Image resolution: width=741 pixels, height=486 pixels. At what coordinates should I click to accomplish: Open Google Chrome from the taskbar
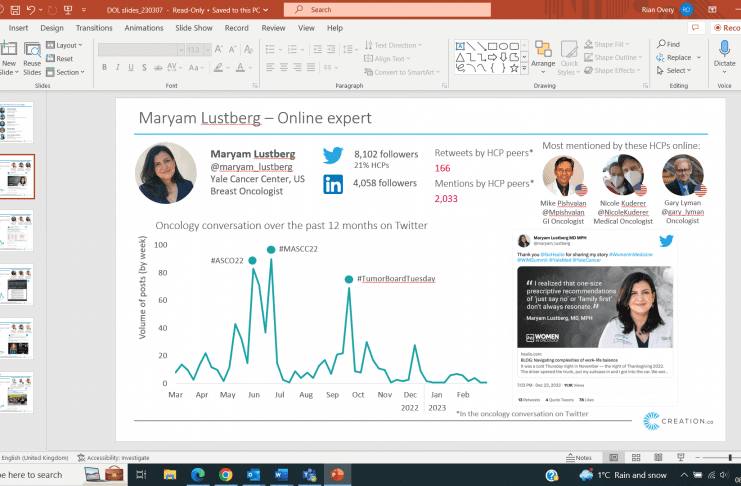225,475
